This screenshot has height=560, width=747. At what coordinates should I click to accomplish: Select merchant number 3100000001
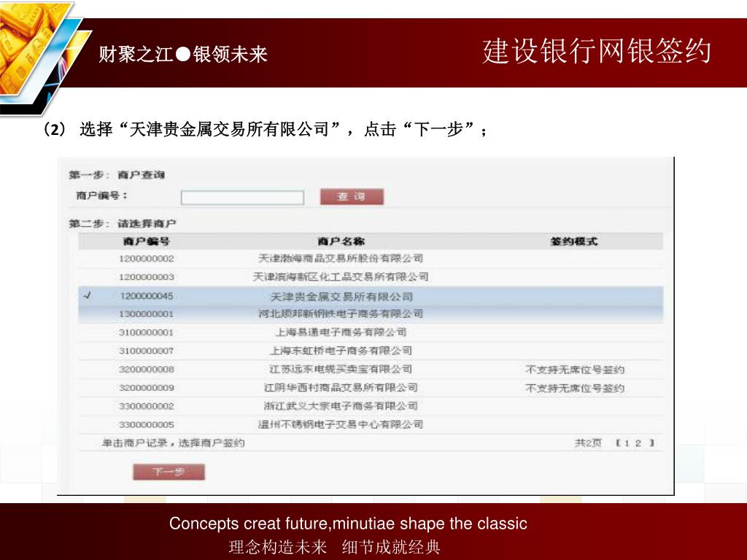pos(147,332)
